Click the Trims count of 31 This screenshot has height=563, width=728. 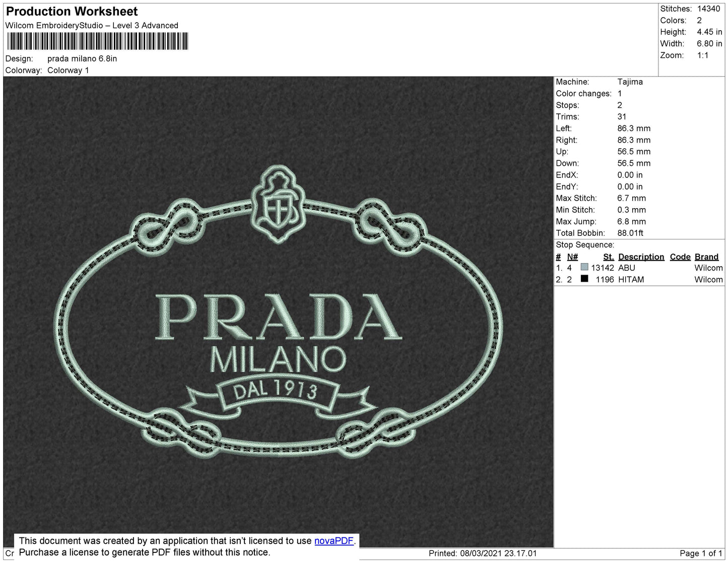(x=622, y=116)
